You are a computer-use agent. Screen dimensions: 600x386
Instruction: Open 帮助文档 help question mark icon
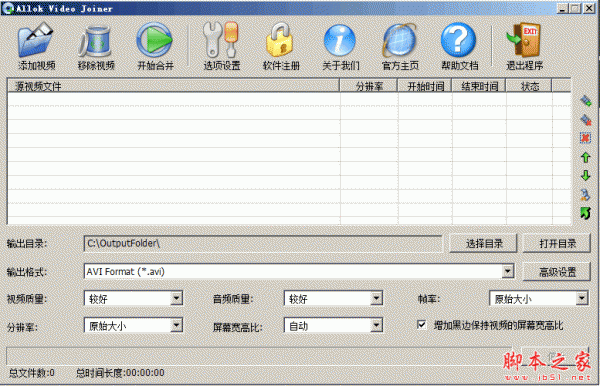[459, 40]
